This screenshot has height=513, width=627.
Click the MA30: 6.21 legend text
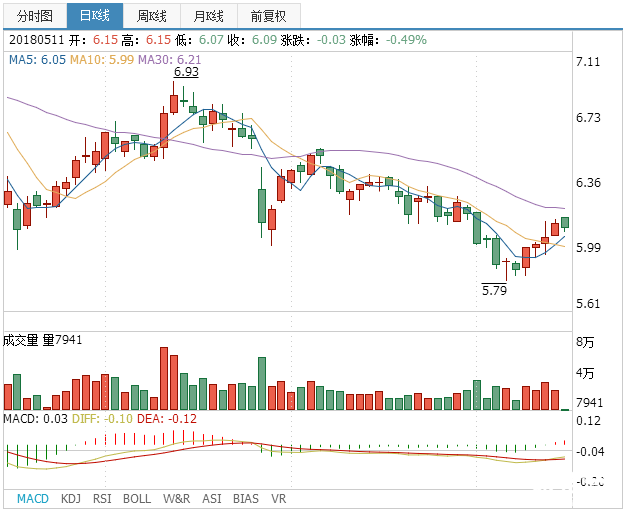(170, 60)
